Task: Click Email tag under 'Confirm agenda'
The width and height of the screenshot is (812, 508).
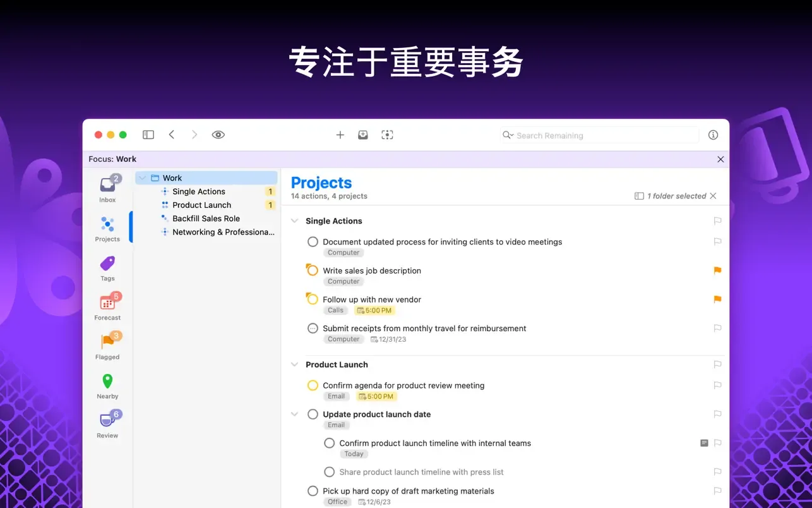Action: pos(337,396)
